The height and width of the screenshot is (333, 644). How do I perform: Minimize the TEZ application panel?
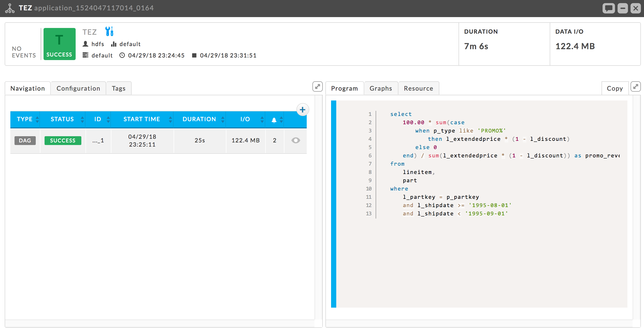[622, 8]
